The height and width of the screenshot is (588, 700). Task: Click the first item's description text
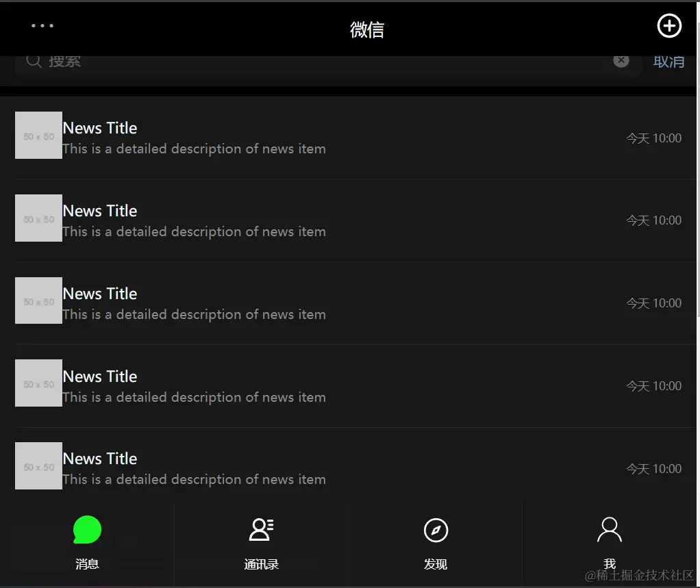195,149
